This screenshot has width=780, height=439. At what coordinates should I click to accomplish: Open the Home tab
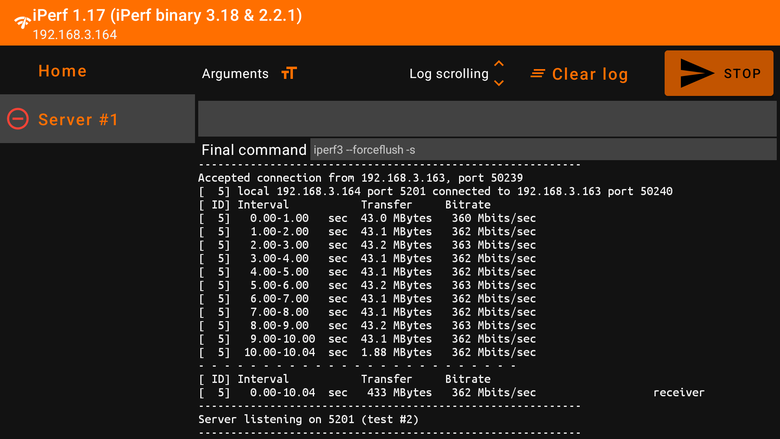point(63,71)
